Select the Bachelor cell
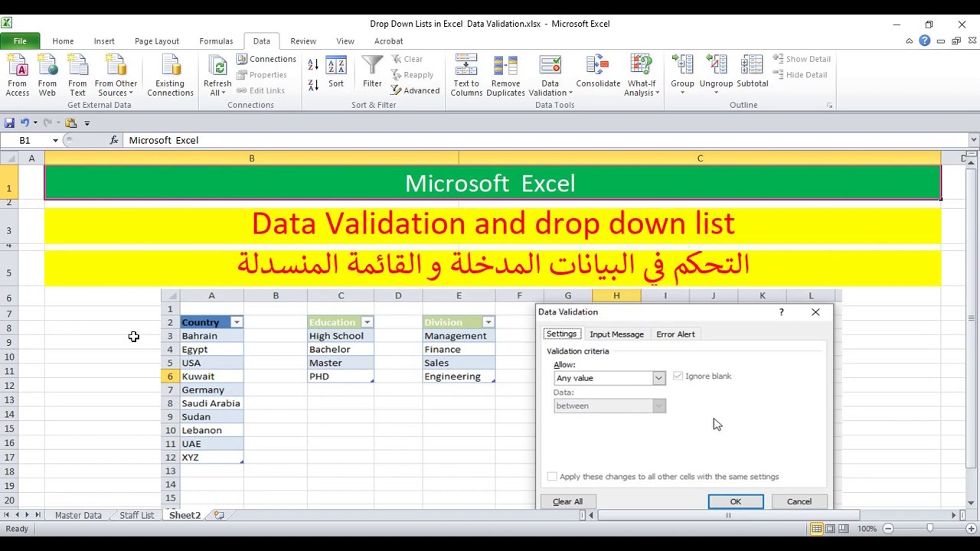Screen dimensions: 980x551 [341, 350]
